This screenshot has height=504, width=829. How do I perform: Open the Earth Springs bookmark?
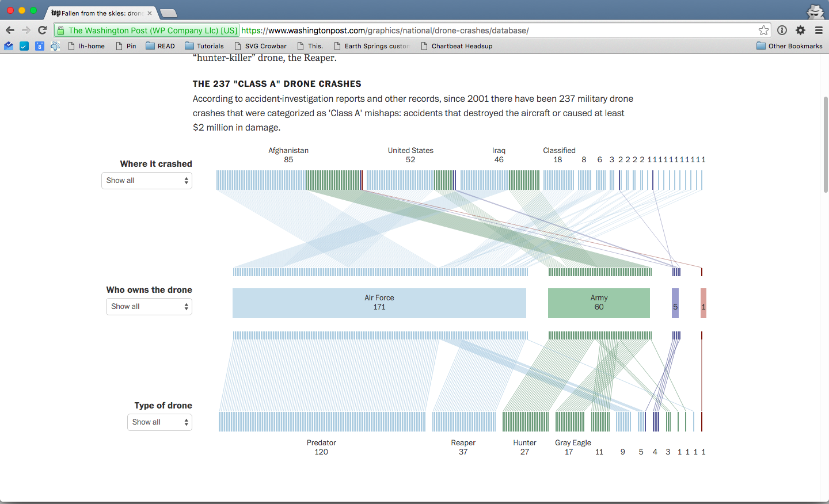(371, 46)
